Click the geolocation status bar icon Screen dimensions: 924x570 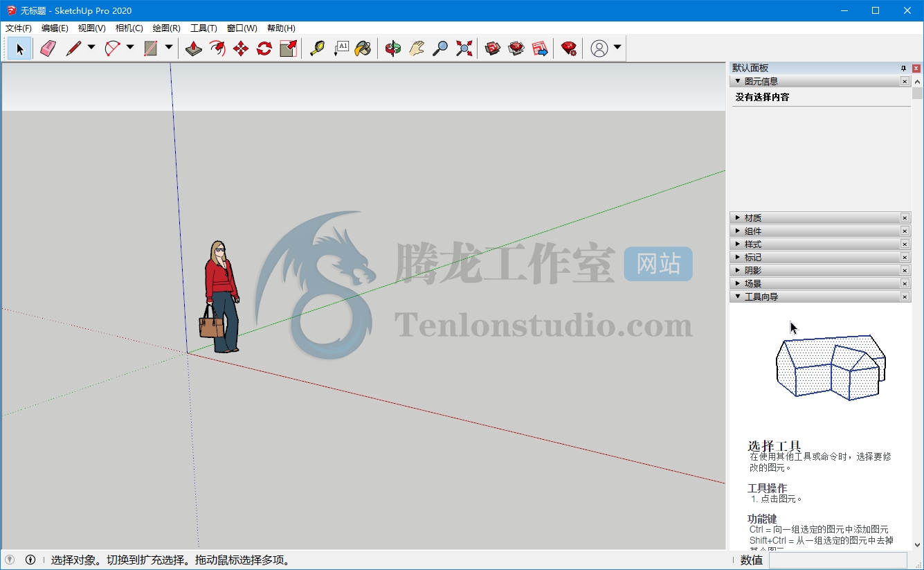pyautogui.click(x=10, y=560)
